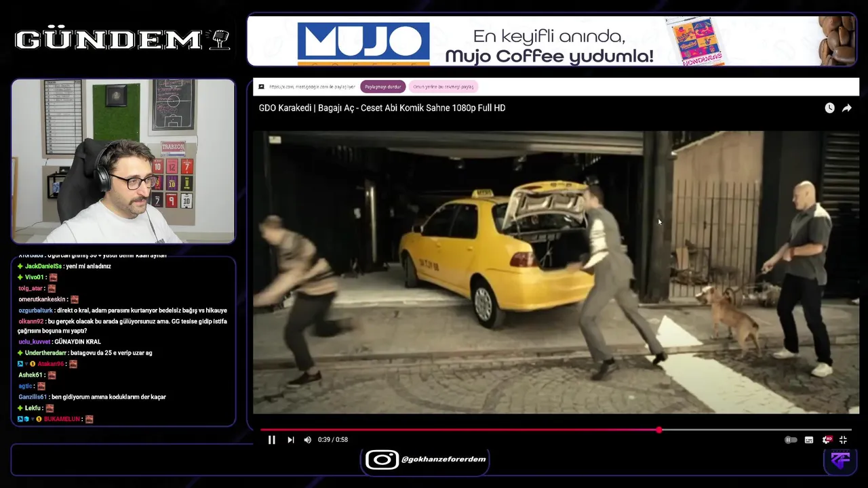Seek using the red progress bar handle
868x488 pixels.
click(659, 430)
